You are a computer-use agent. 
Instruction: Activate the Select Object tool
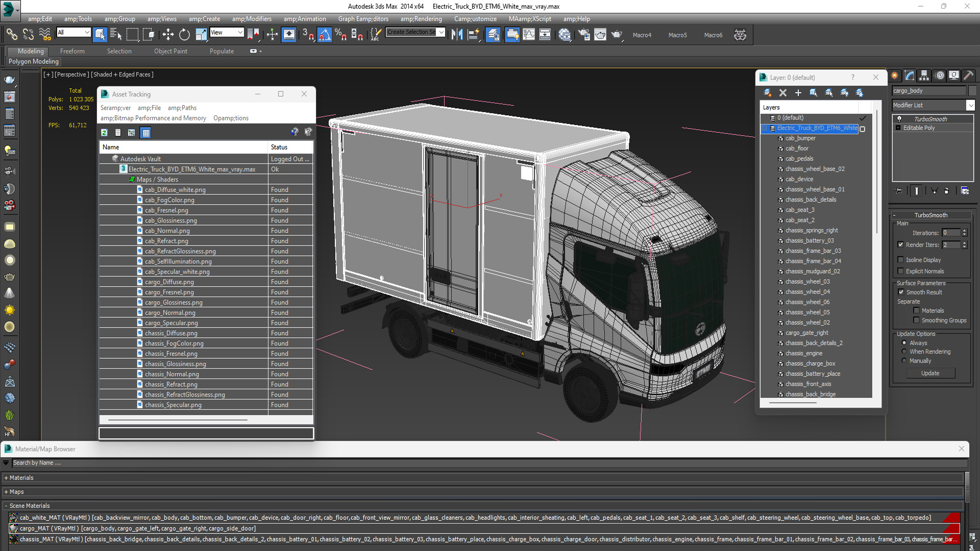pos(100,34)
